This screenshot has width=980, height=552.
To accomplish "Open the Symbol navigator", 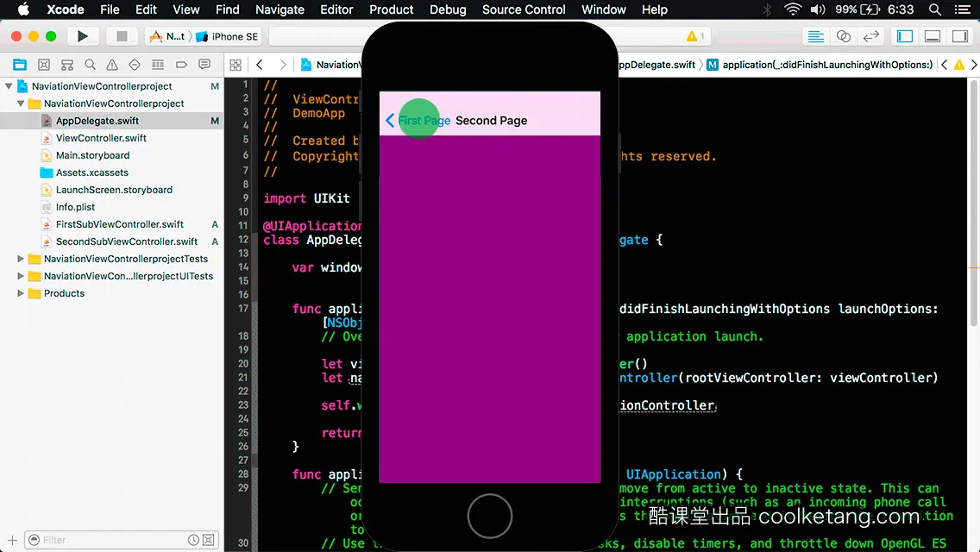I will 67,65.
